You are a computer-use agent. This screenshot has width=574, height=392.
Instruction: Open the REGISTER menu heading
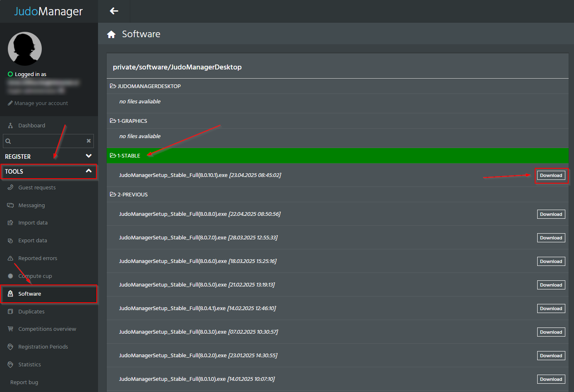pos(18,157)
